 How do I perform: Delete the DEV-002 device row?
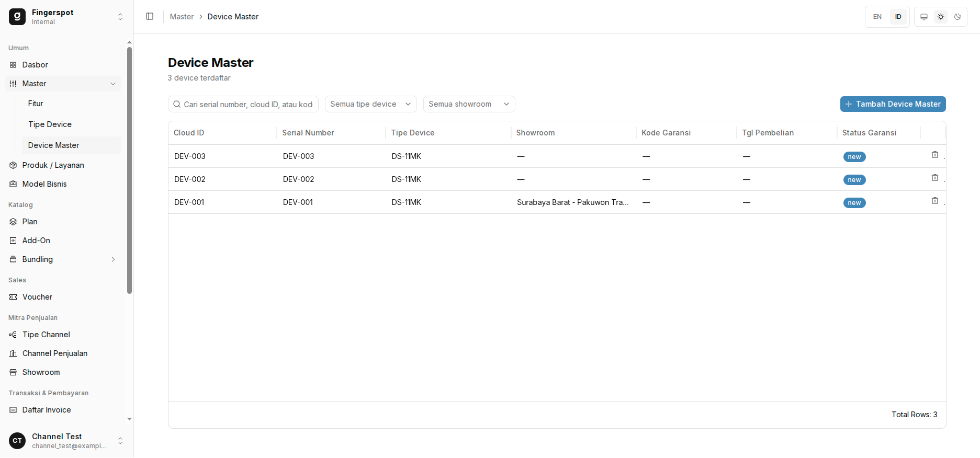pos(935,178)
